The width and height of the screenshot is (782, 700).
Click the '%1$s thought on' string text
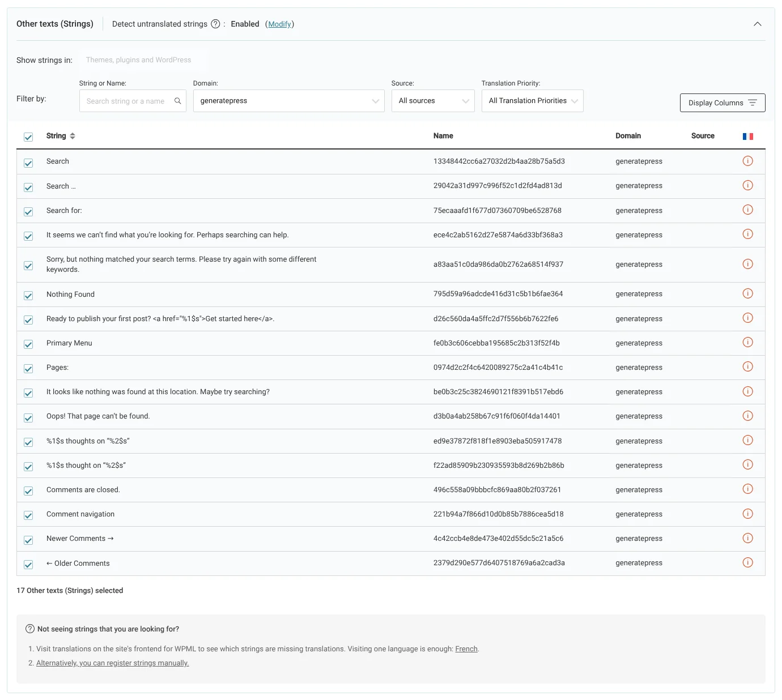pyautogui.click(x=86, y=466)
